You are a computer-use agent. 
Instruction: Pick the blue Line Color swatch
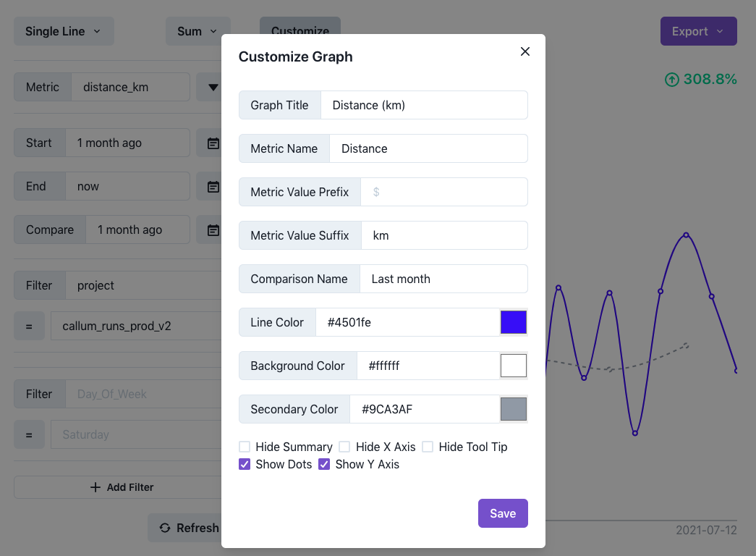pyautogui.click(x=514, y=322)
